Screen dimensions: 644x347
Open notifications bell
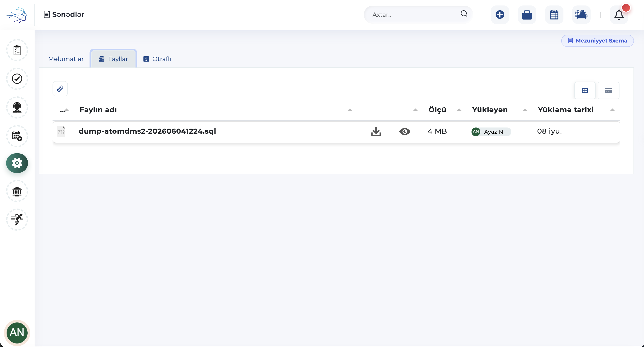coord(619,14)
